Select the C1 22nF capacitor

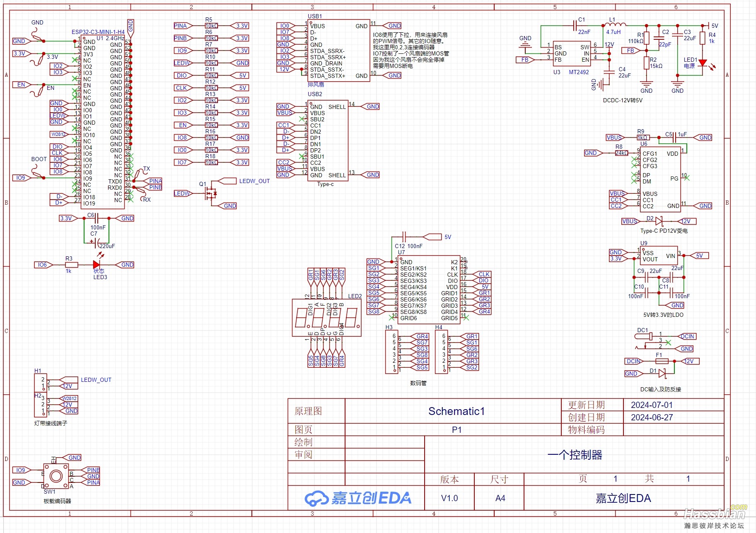[x=575, y=26]
